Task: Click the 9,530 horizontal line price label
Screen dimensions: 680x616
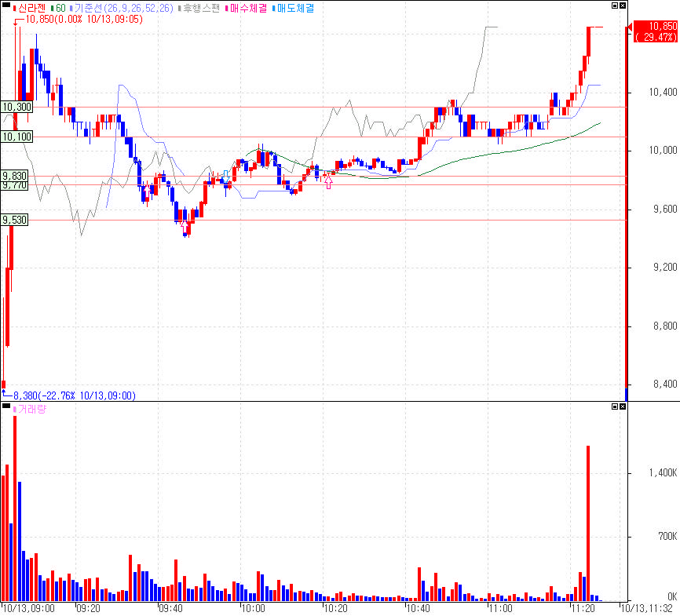Action: 14,220
